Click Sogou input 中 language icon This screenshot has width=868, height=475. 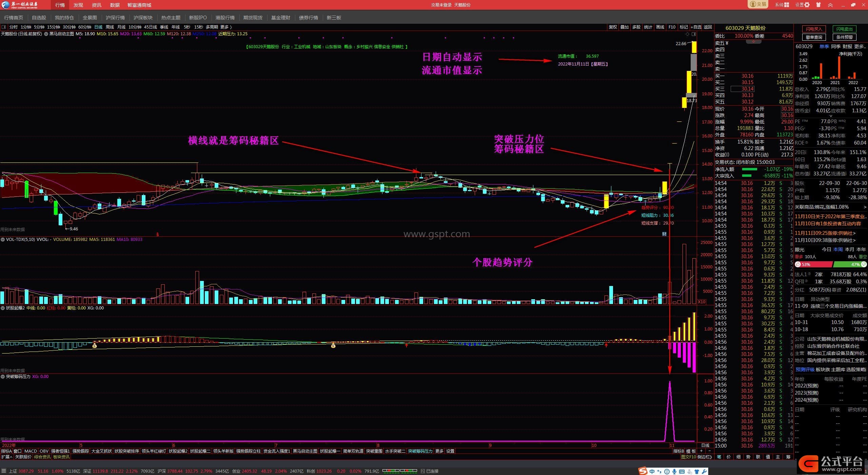pyautogui.click(x=652, y=471)
